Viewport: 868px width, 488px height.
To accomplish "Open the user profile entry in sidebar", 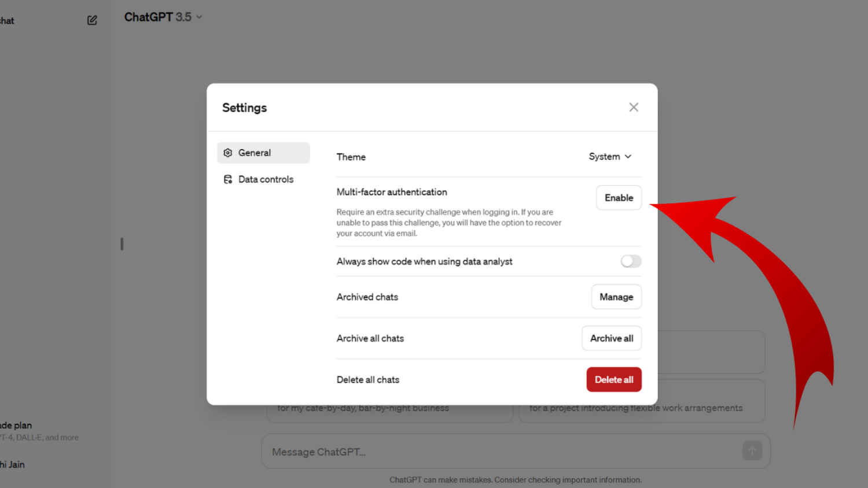I will tap(13, 464).
